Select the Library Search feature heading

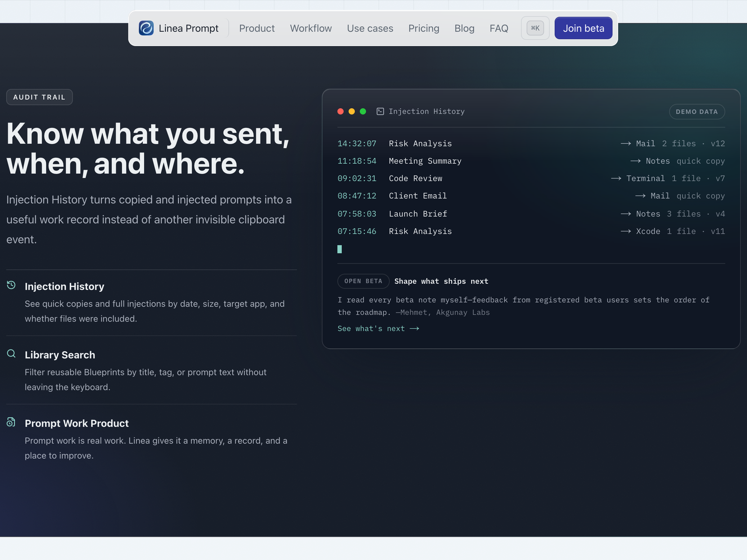[60, 355]
